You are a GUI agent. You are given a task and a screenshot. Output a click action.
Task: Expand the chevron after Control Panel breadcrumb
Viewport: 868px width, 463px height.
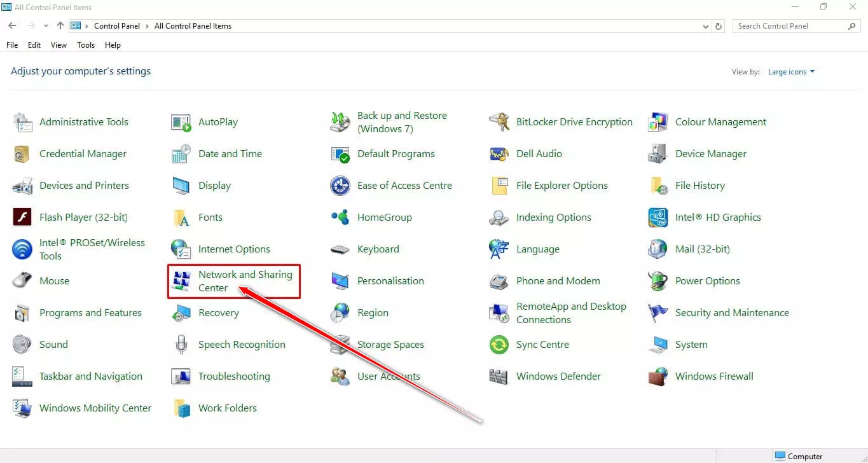pos(148,26)
